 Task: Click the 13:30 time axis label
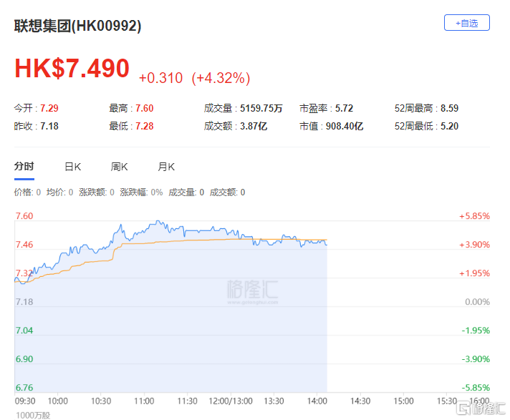[274, 401]
